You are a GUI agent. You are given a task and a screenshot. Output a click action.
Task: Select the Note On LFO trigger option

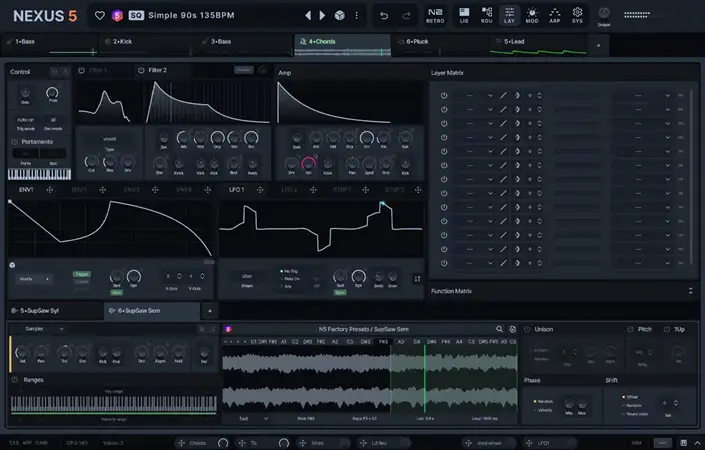click(290, 279)
